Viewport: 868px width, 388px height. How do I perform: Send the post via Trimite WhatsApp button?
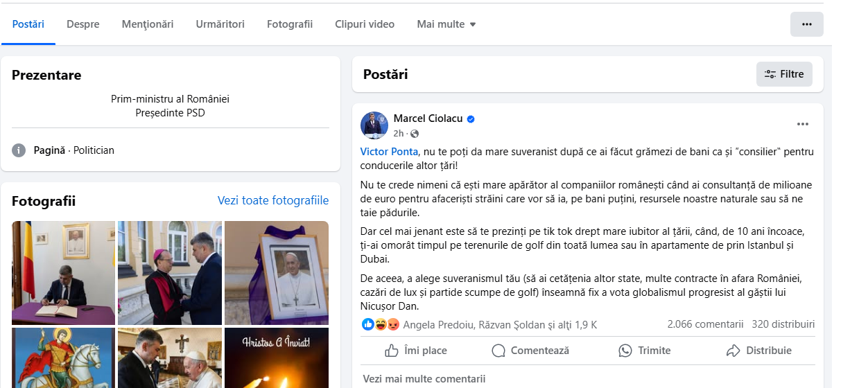[645, 351]
